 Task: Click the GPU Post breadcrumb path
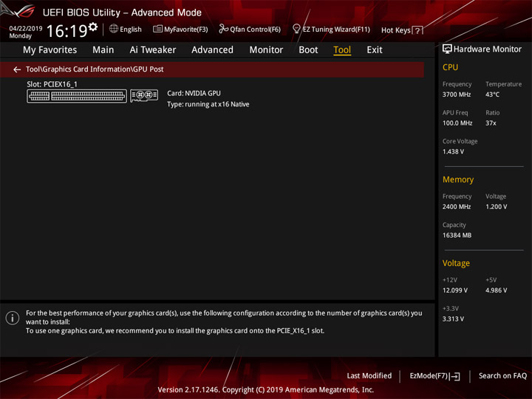pos(95,69)
